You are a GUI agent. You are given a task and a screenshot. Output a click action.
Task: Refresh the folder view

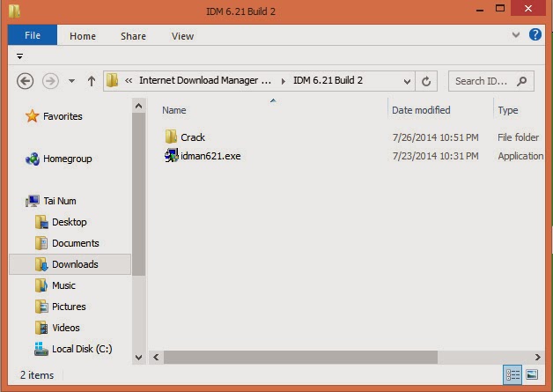pos(426,81)
